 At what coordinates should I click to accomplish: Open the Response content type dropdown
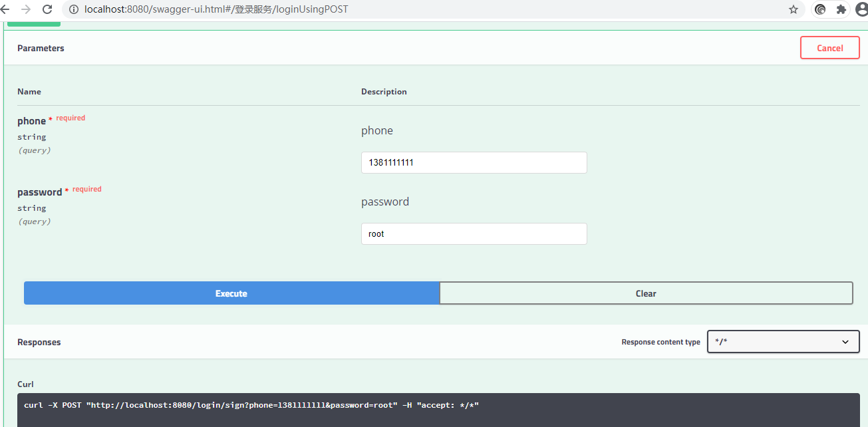point(784,342)
